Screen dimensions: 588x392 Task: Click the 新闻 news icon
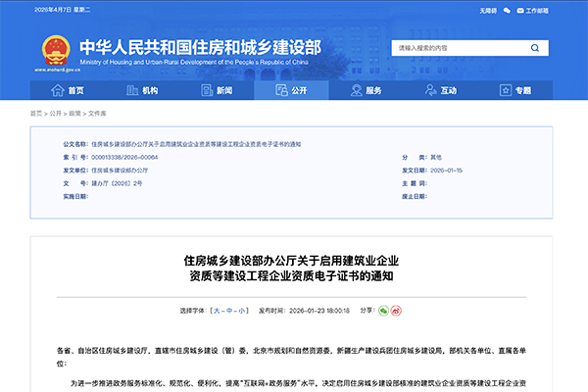click(208, 90)
